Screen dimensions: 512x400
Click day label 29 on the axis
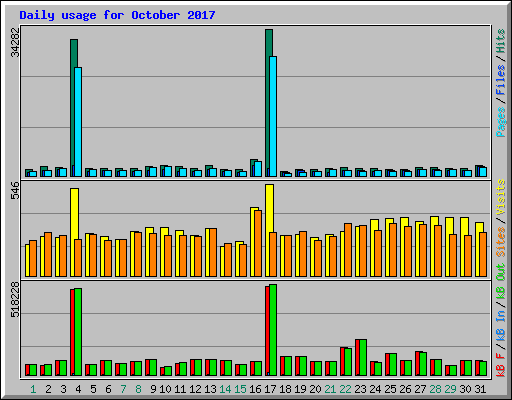coord(450,389)
